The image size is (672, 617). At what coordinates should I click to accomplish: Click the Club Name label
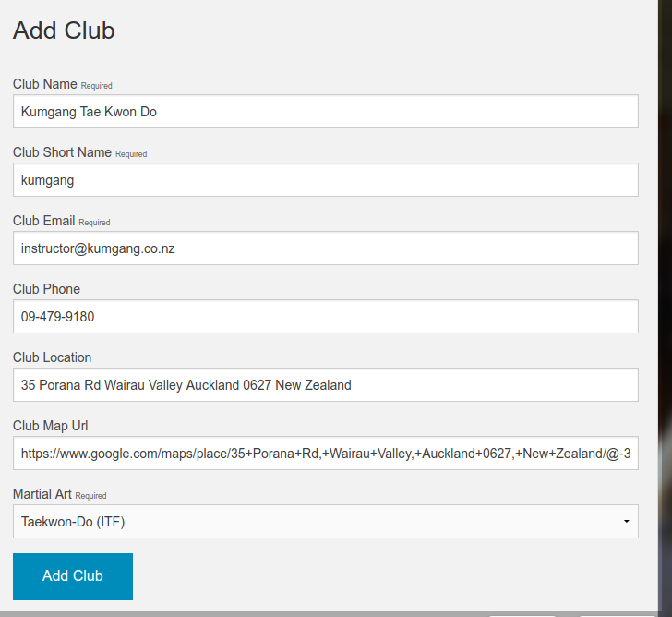(44, 84)
